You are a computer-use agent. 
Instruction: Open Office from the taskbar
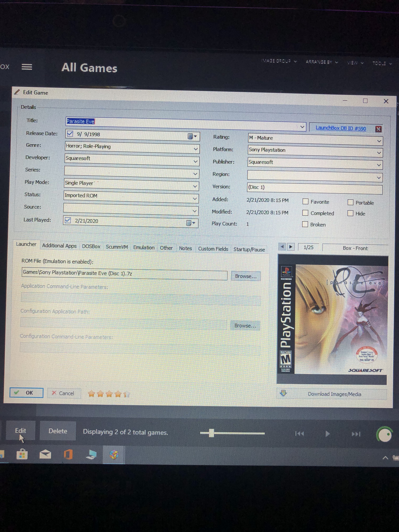pos(68,455)
